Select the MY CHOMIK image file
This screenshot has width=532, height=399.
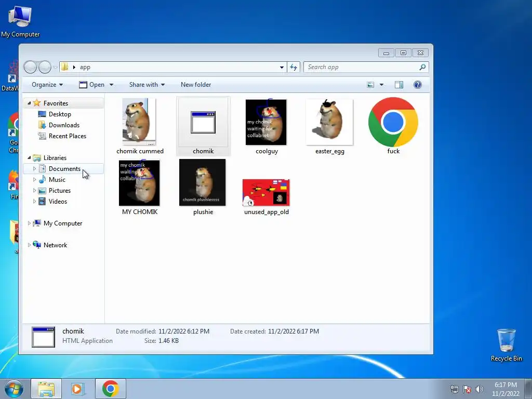pos(139,188)
